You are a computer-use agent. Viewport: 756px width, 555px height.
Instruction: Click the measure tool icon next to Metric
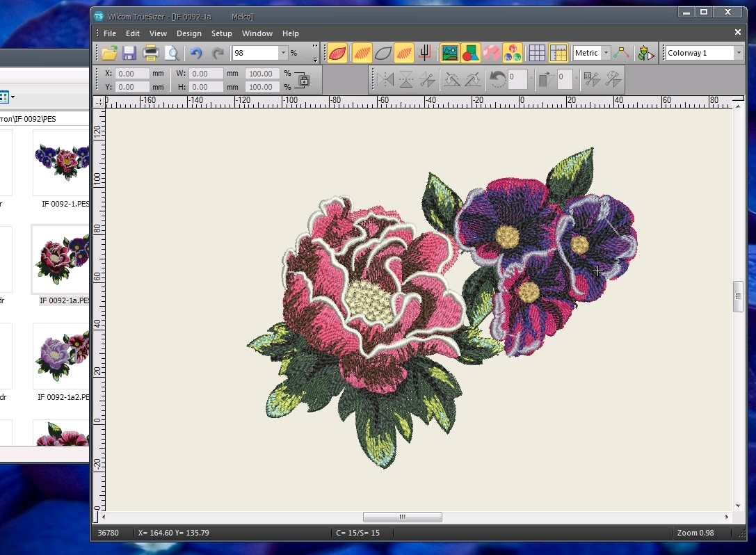622,53
